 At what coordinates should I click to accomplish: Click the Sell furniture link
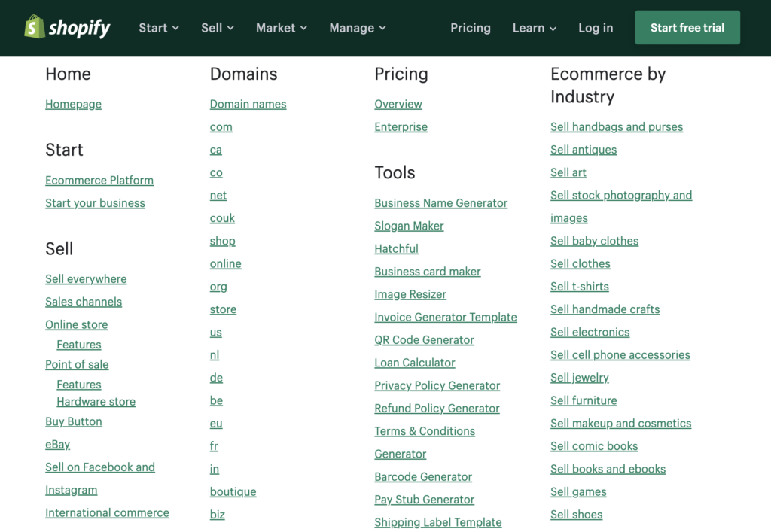tap(584, 400)
